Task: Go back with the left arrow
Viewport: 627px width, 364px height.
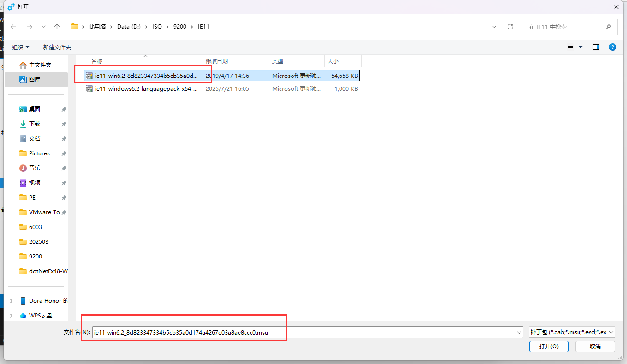Action: (x=13, y=27)
